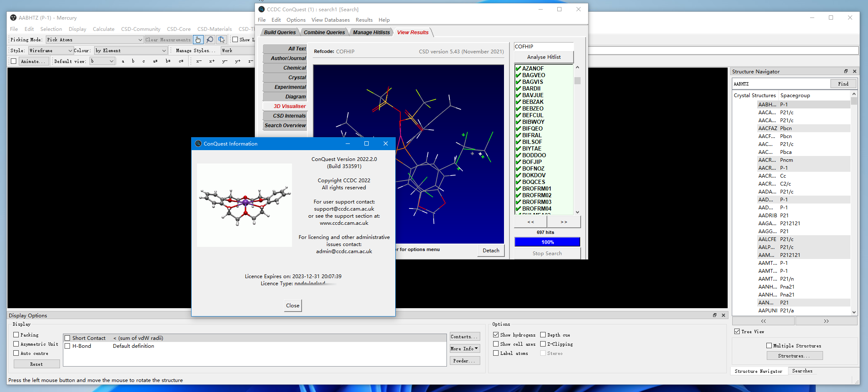Enable Show cell axes

[496, 344]
